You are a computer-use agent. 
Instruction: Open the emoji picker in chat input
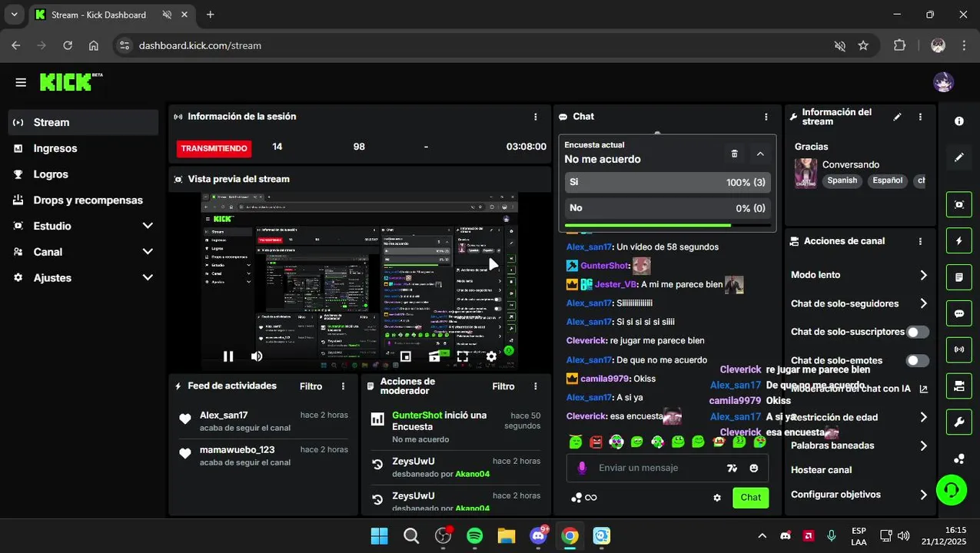point(754,468)
